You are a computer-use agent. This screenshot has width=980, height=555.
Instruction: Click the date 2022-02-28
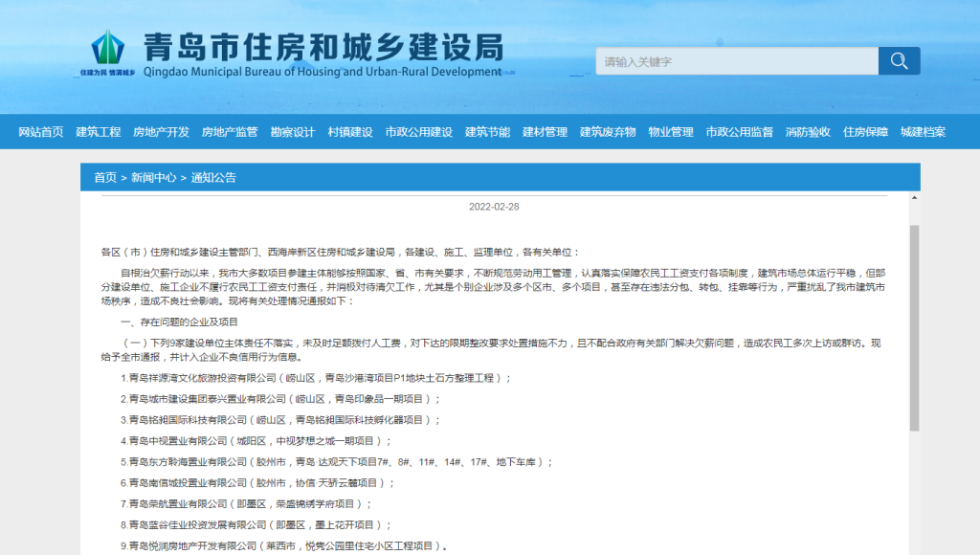(494, 207)
